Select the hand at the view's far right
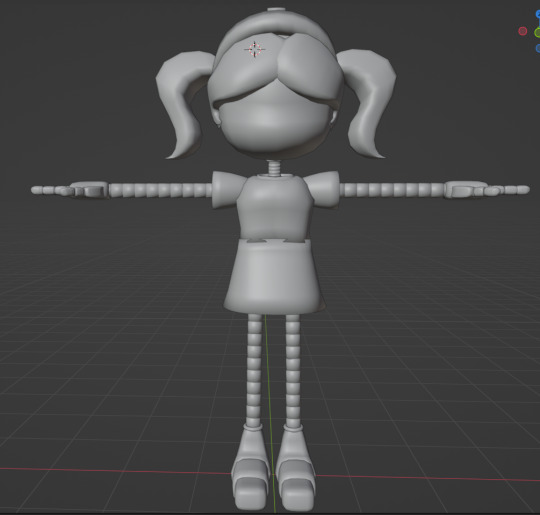Viewport: 540px width, 515px height. coord(486,189)
